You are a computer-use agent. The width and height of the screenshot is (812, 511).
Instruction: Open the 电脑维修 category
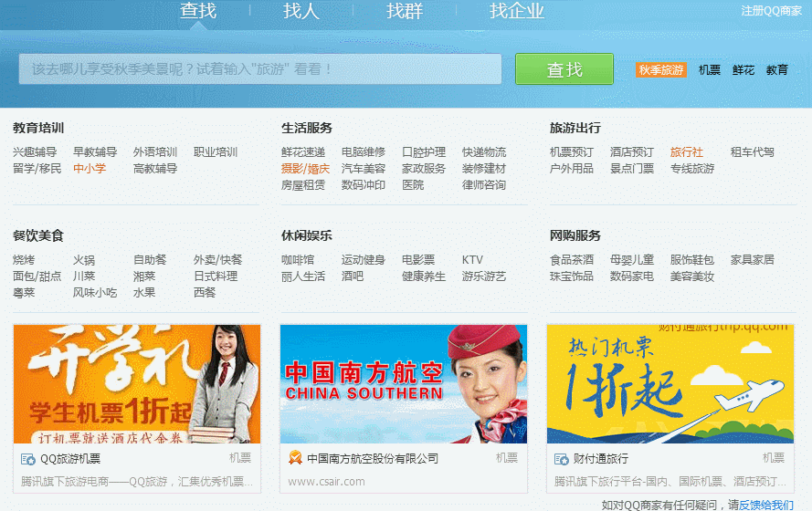(x=364, y=152)
